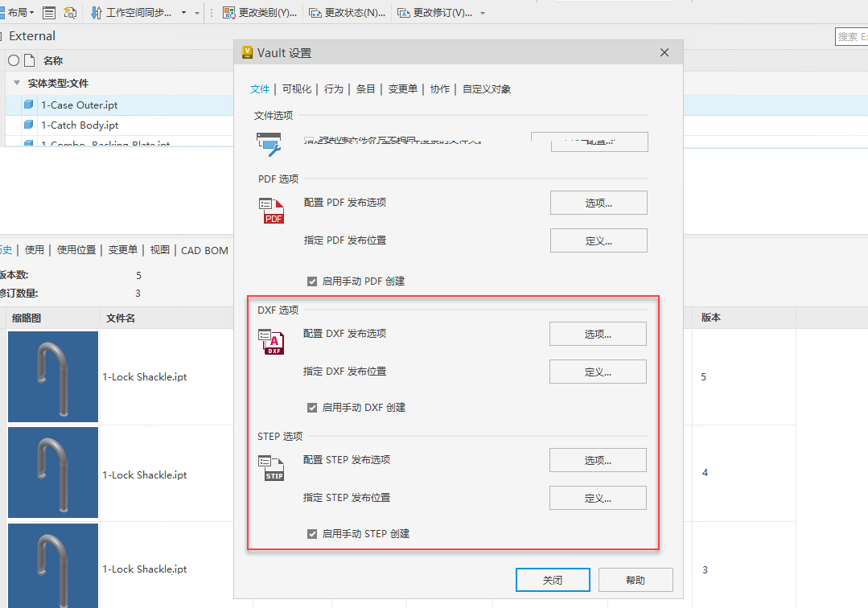Select the 变更单 tab in Vault settings
Viewport: 868px width, 608px height.
(402, 89)
